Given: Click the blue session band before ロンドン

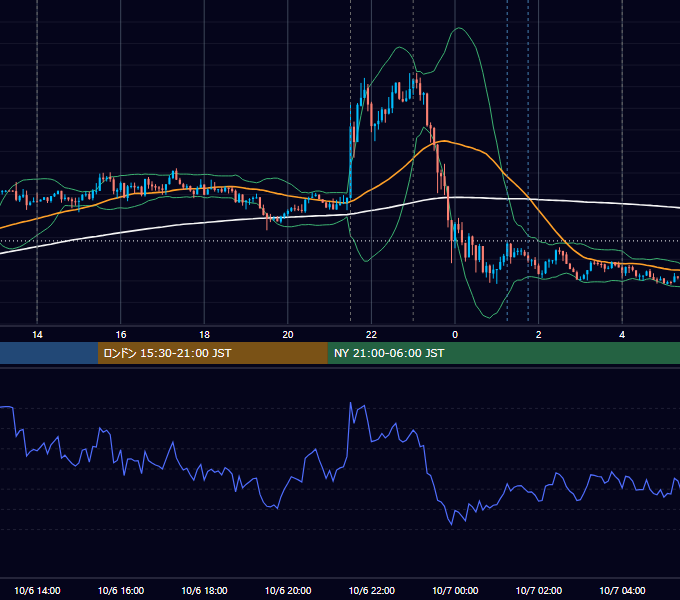Looking at the screenshot, I should pyautogui.click(x=49, y=353).
